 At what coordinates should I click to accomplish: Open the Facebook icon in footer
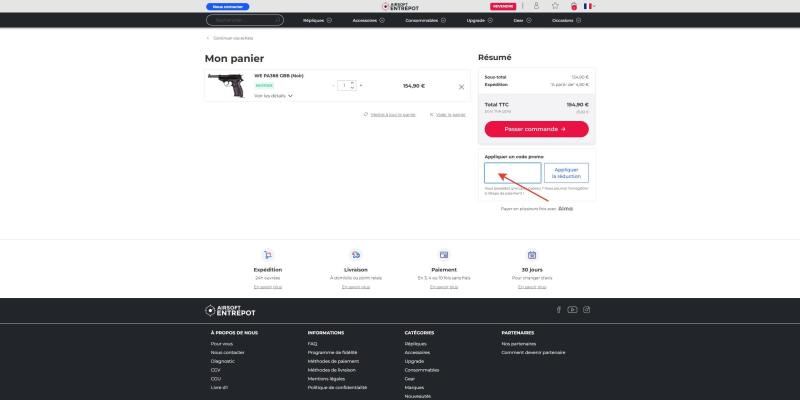point(559,310)
